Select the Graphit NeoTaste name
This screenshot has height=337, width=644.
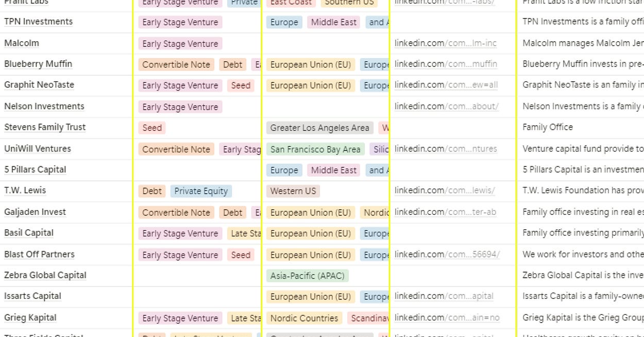pos(39,85)
